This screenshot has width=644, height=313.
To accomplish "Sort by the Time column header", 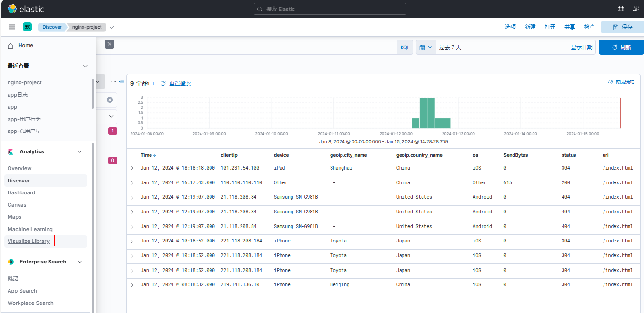I will tap(148, 155).
